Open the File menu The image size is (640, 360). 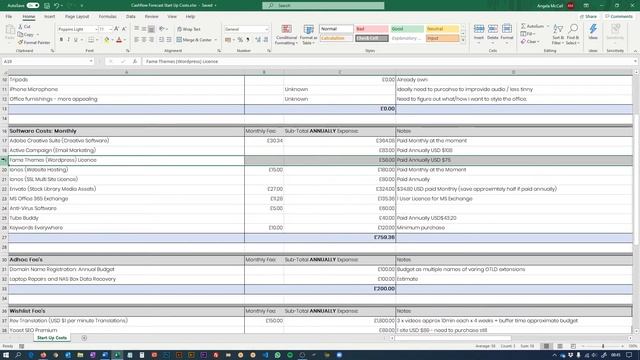[9, 17]
